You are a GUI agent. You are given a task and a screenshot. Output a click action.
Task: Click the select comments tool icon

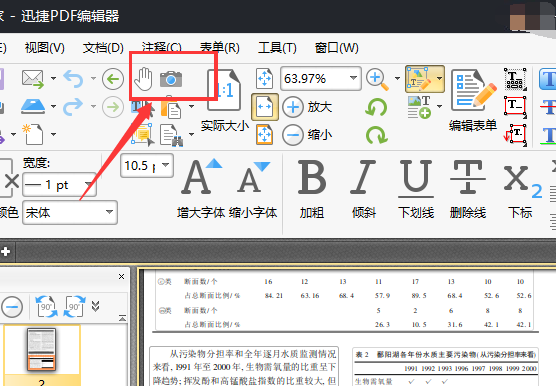point(143,135)
